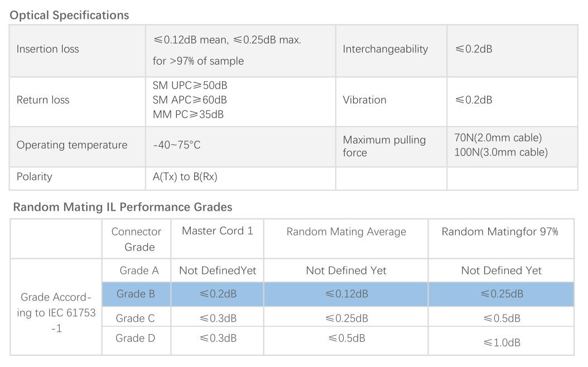
Task: Click the highlighted Grade B cell
Action: 136,294
